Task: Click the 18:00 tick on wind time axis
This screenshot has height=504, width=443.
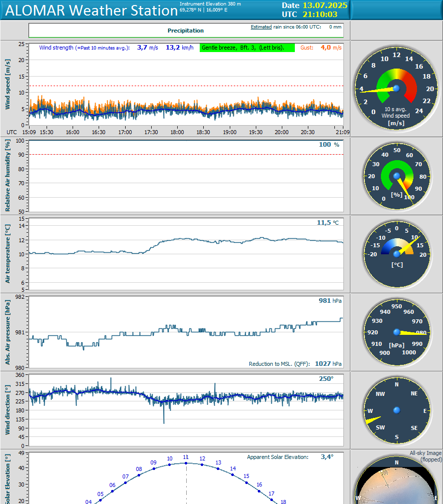Action: point(177,132)
